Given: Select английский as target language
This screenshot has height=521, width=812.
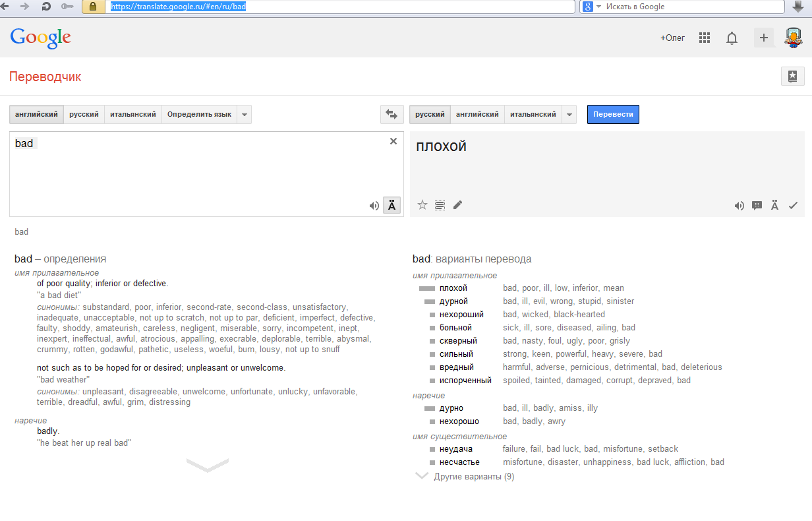Looking at the screenshot, I should [x=478, y=114].
